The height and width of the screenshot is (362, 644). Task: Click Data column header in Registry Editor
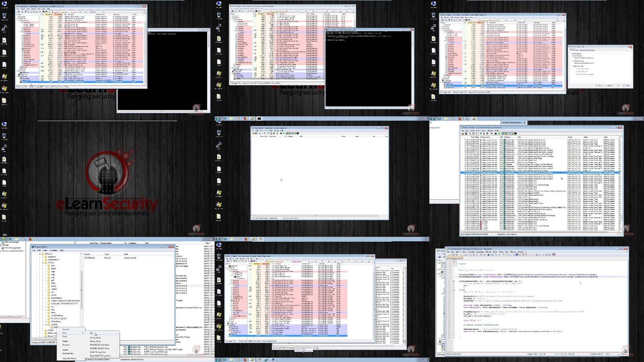[x=126, y=254]
